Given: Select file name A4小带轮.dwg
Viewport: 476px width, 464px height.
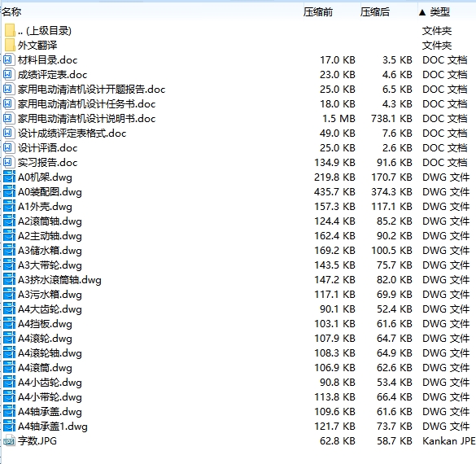Looking at the screenshot, I should point(50,397).
